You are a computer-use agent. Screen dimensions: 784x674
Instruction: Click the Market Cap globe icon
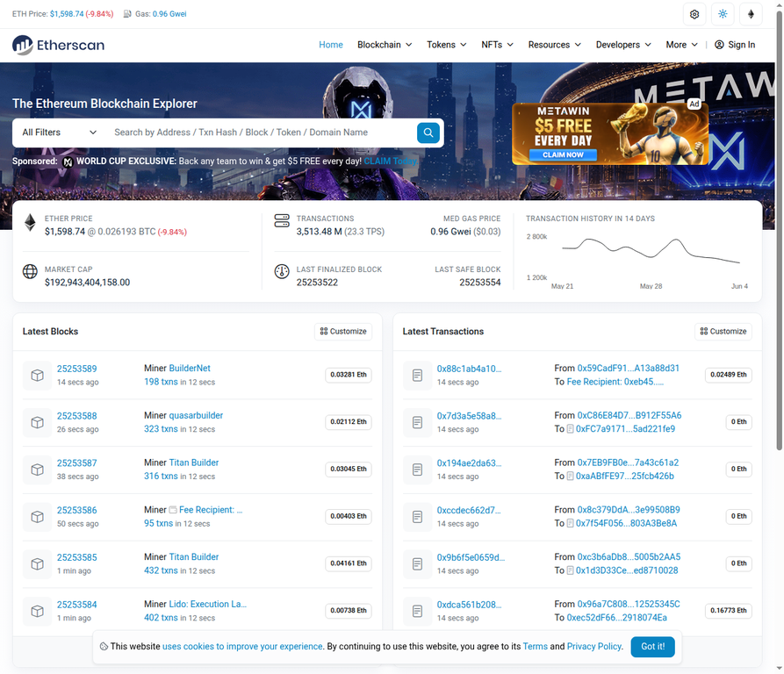30,271
